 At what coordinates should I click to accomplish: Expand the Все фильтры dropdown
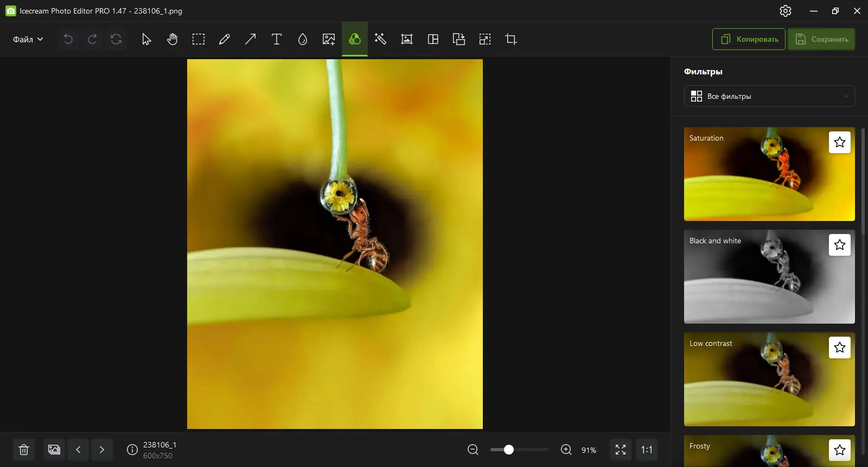[769, 96]
